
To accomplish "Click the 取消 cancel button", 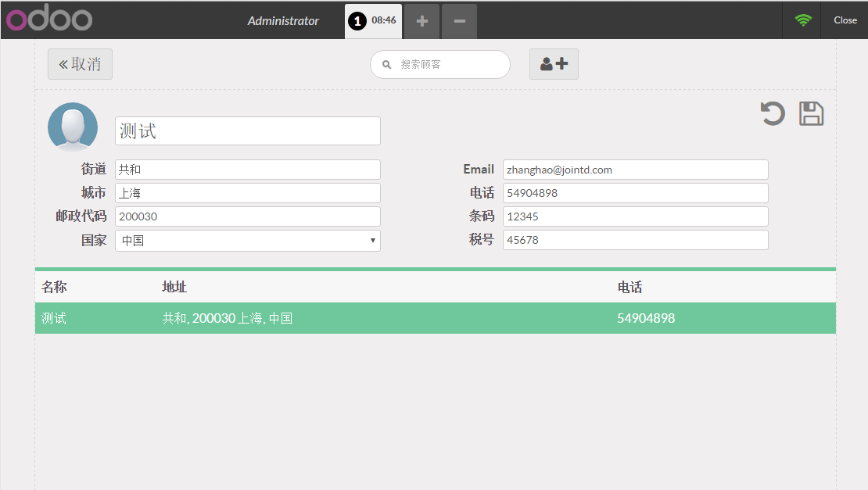I will tap(80, 64).
